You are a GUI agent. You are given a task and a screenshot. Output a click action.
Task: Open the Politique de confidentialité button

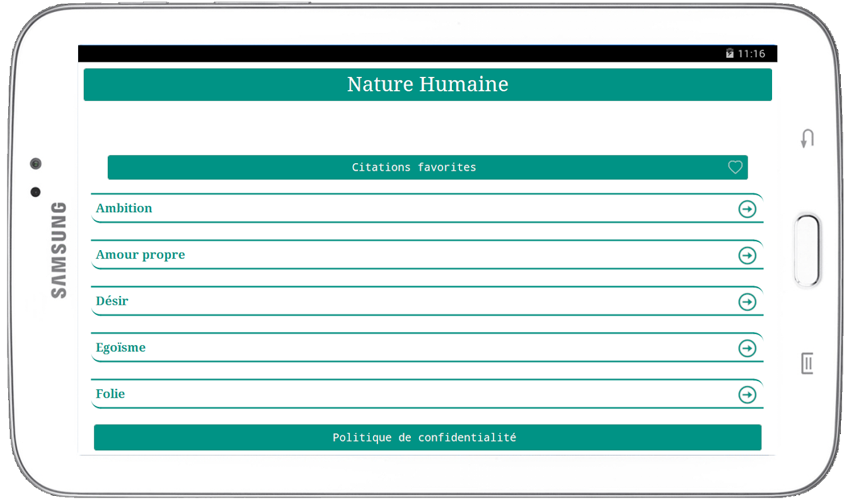coord(427,437)
